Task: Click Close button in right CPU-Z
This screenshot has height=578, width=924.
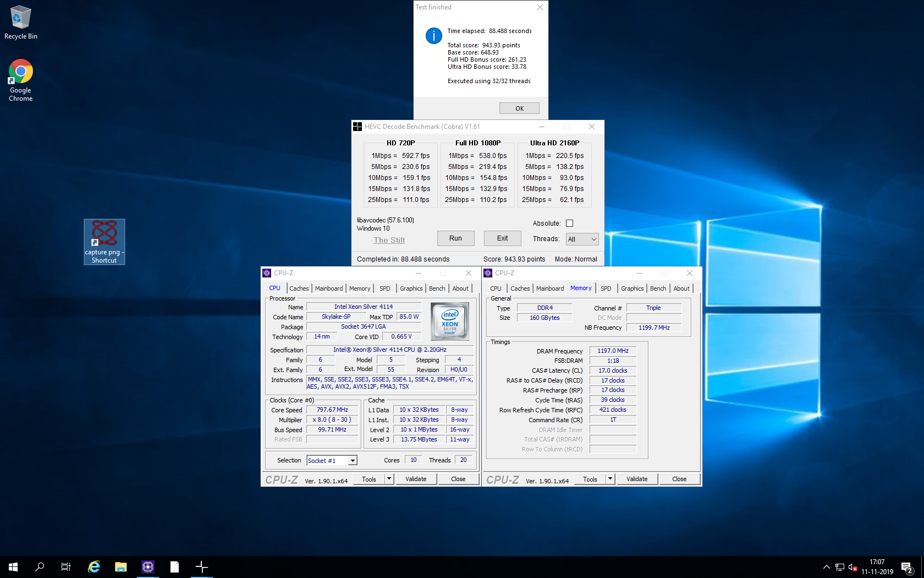Action: click(x=679, y=479)
